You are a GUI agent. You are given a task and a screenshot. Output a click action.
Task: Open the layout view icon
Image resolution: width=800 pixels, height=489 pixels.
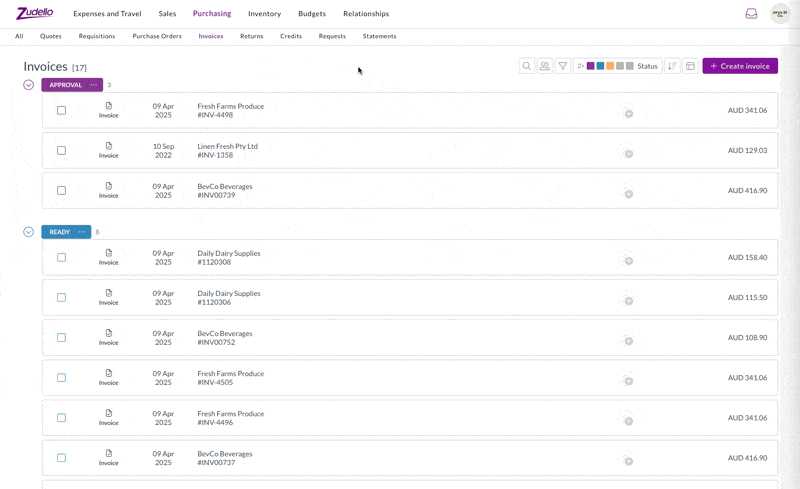(690, 66)
